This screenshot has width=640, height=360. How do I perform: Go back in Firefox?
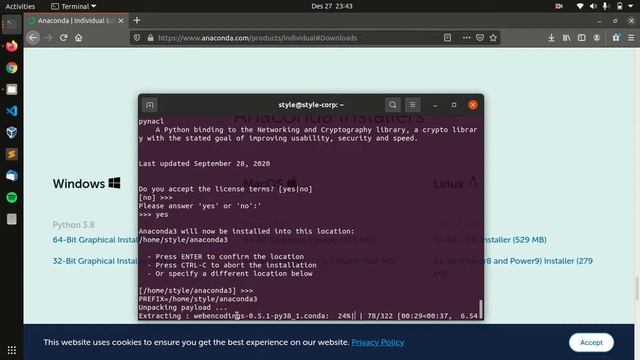(x=33, y=38)
